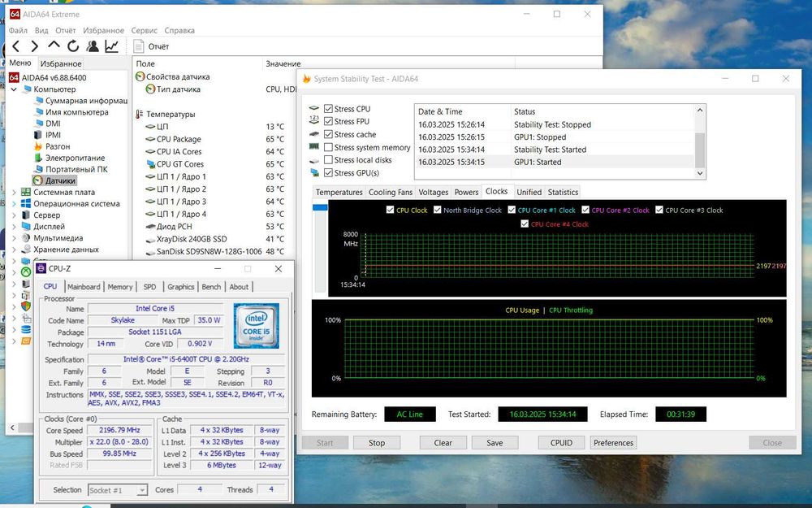
Task: Click the Сервер tree icon
Action: [x=26, y=215]
